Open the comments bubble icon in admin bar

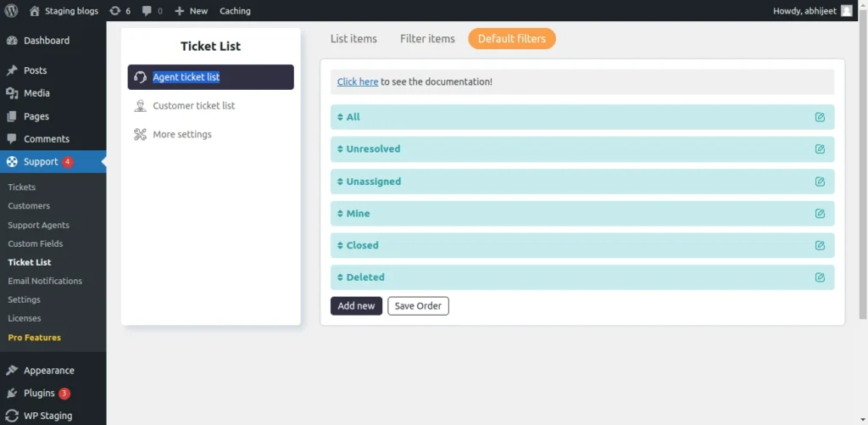pos(147,10)
